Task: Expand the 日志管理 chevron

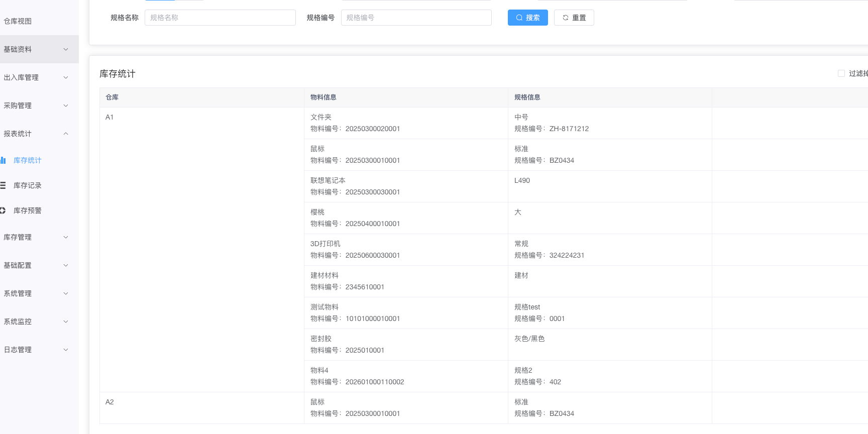Action: pyautogui.click(x=66, y=350)
